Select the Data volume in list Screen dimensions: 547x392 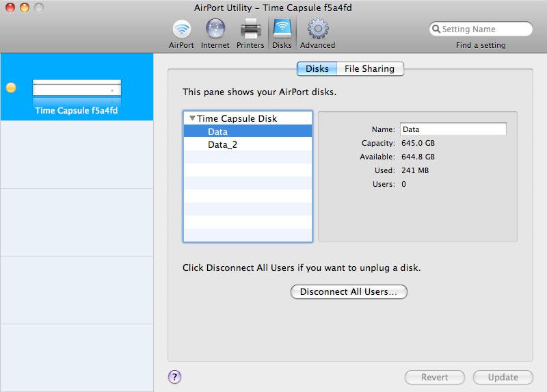tap(248, 131)
